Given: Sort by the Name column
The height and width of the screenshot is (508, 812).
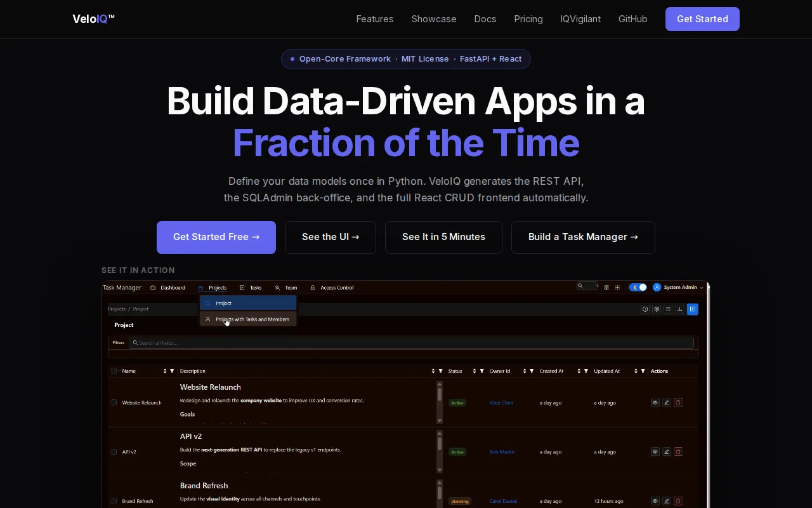Looking at the screenshot, I should coord(165,371).
